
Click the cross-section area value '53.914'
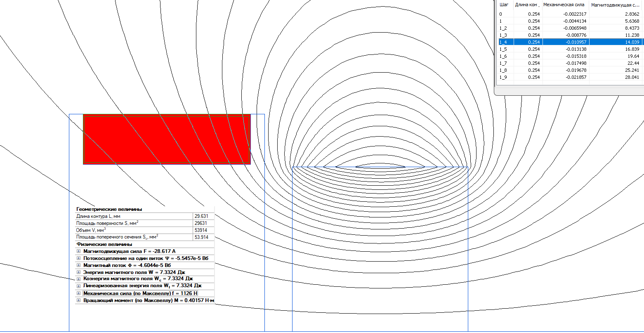tap(201, 237)
